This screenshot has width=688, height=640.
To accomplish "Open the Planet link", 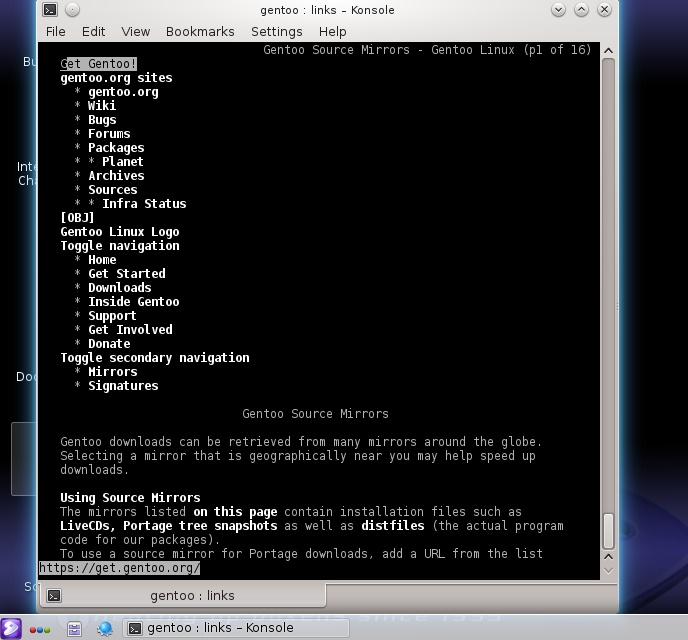I will pyautogui.click(x=123, y=162).
